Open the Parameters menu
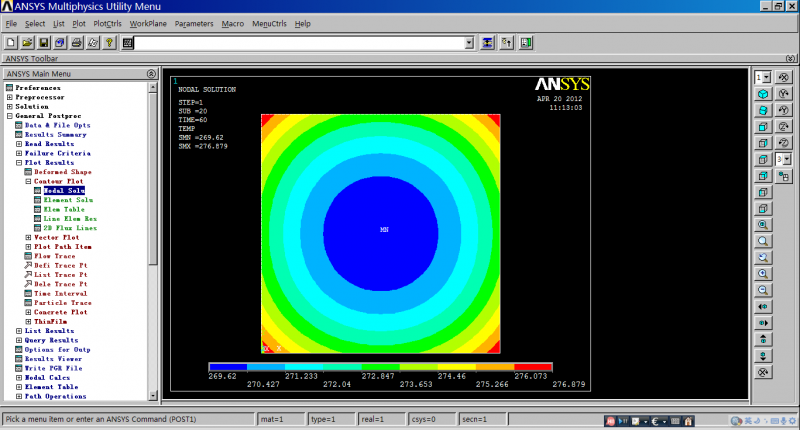800x430 pixels. (x=194, y=23)
